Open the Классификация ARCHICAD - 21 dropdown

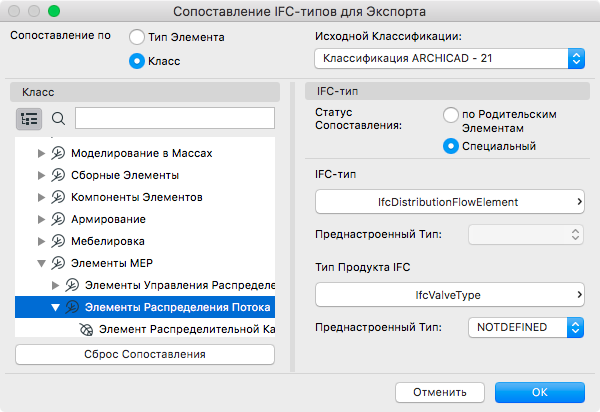click(450, 59)
